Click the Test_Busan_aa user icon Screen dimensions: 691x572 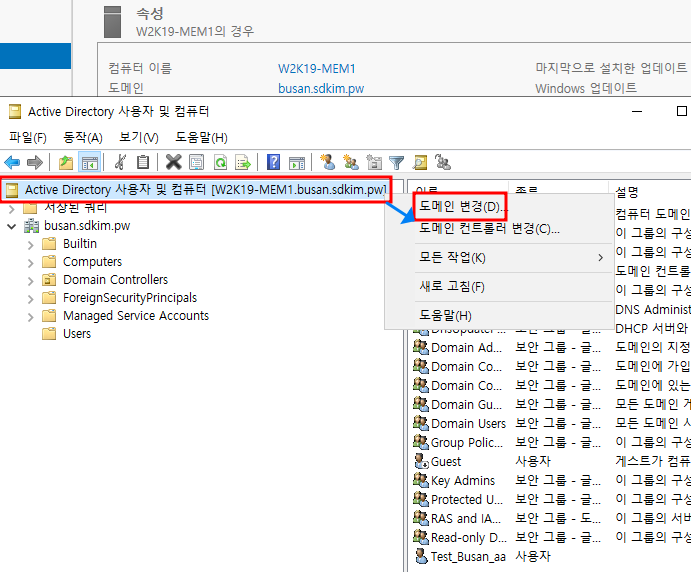coord(421,556)
